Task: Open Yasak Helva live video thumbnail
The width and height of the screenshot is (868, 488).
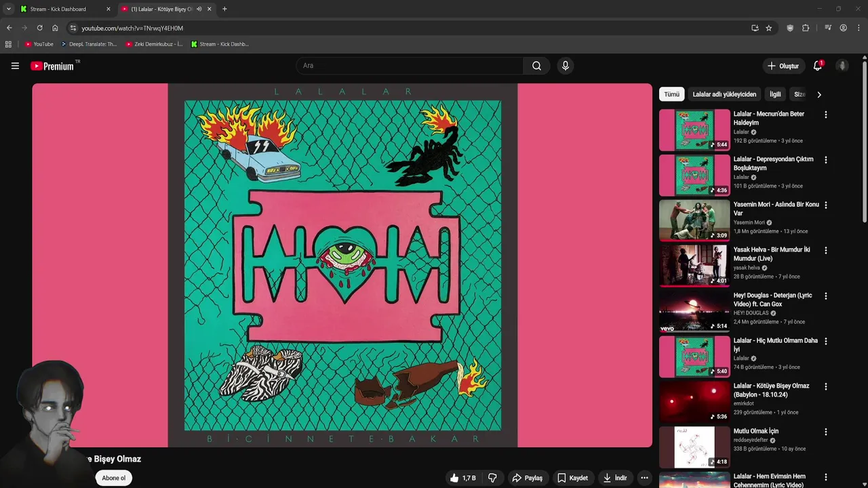Action: coord(694,266)
